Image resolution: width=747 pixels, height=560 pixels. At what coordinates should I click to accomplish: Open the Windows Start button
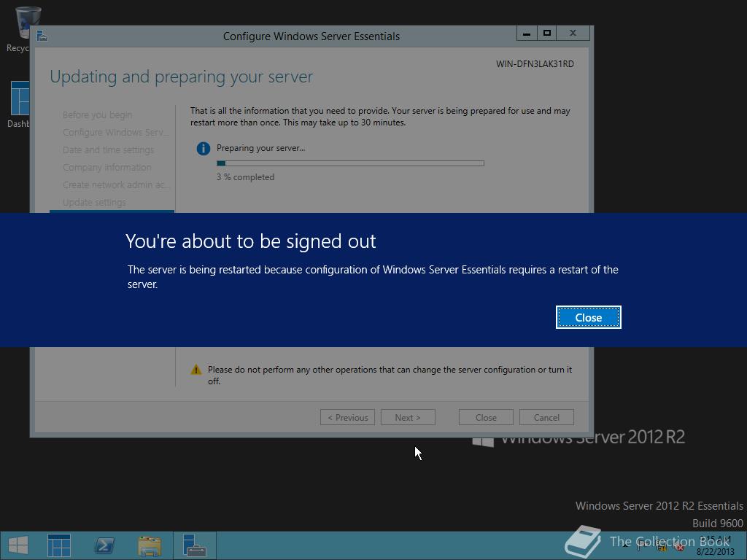click(x=18, y=545)
